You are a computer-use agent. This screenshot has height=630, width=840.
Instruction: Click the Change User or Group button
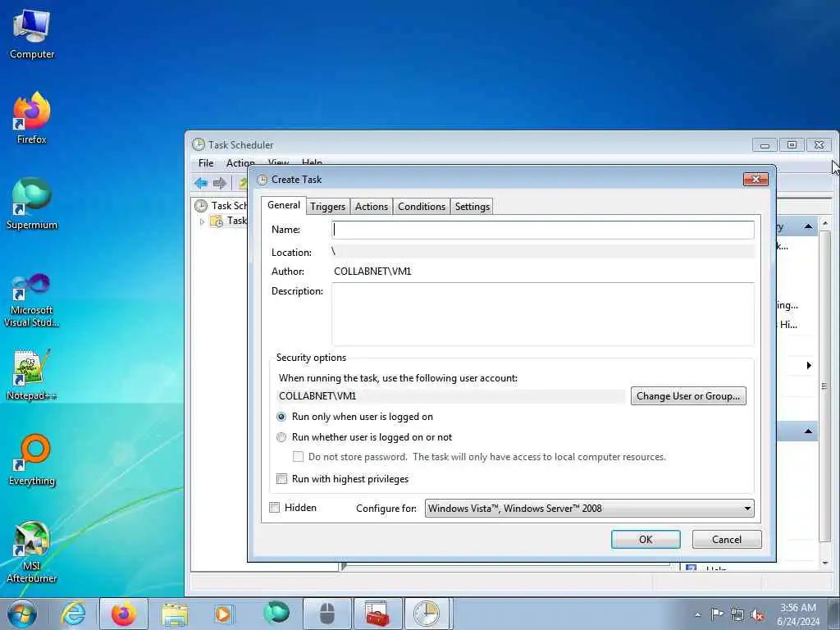[x=688, y=396]
